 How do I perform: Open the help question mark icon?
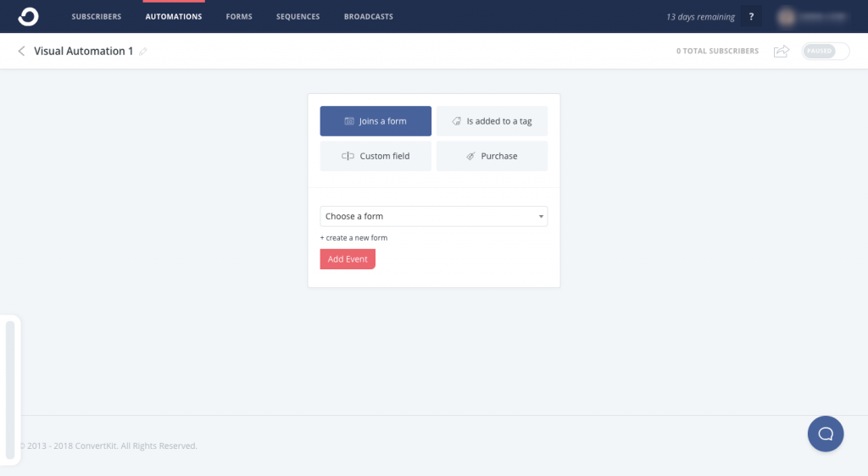(750, 17)
